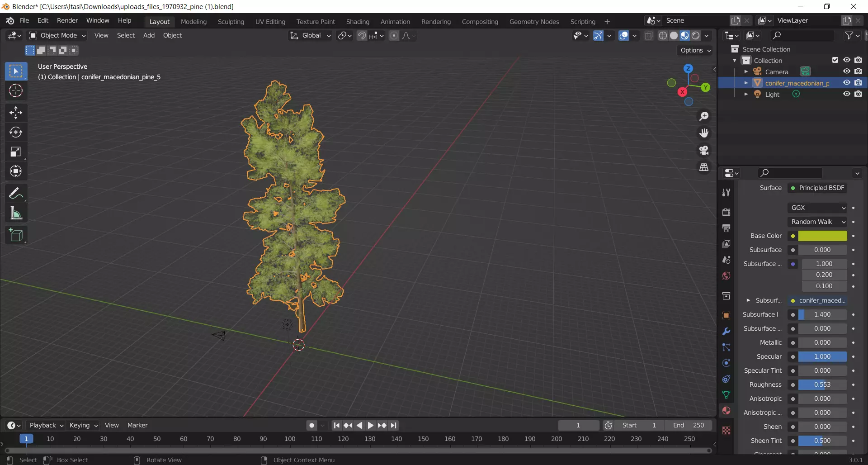The image size is (868, 465).
Task: Hide conifer_macedonian_p object eye icon
Action: click(847, 83)
